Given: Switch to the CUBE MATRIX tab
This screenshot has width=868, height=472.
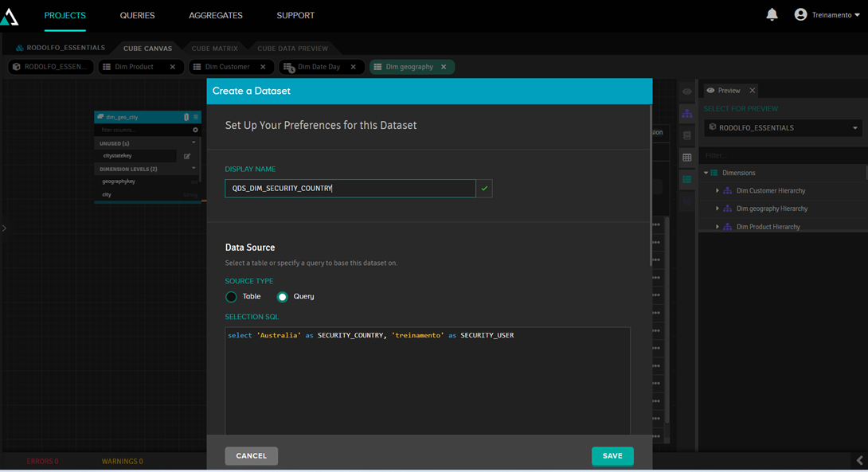Looking at the screenshot, I should [x=214, y=49].
